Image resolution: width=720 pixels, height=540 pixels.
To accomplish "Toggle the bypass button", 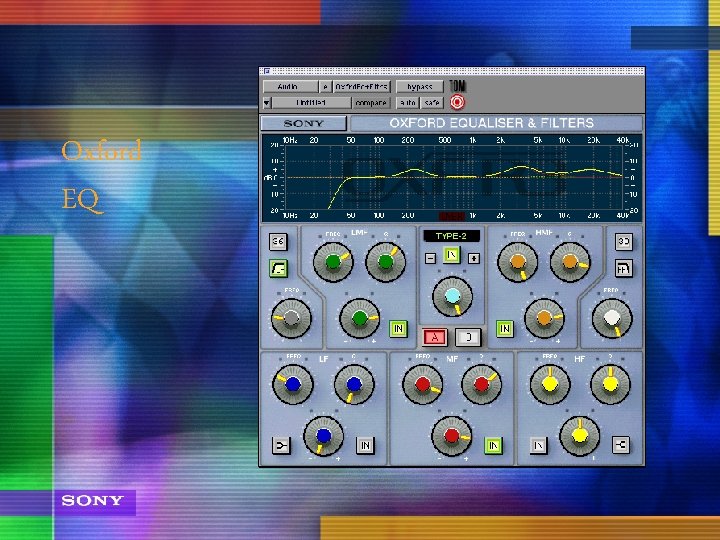I will pyautogui.click(x=420, y=86).
